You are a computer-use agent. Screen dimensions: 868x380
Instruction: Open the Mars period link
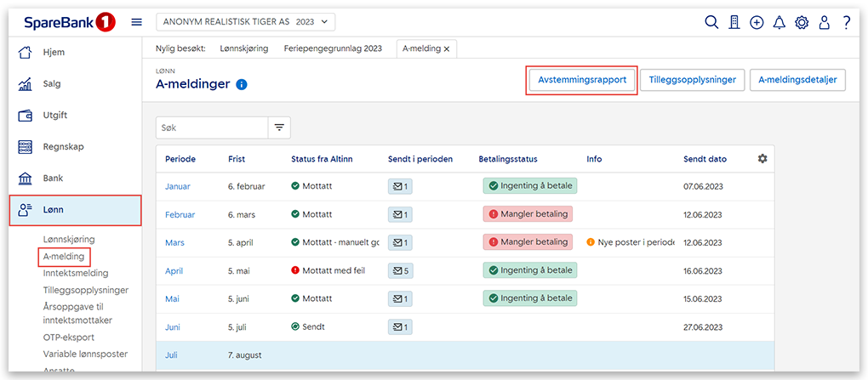pos(174,242)
